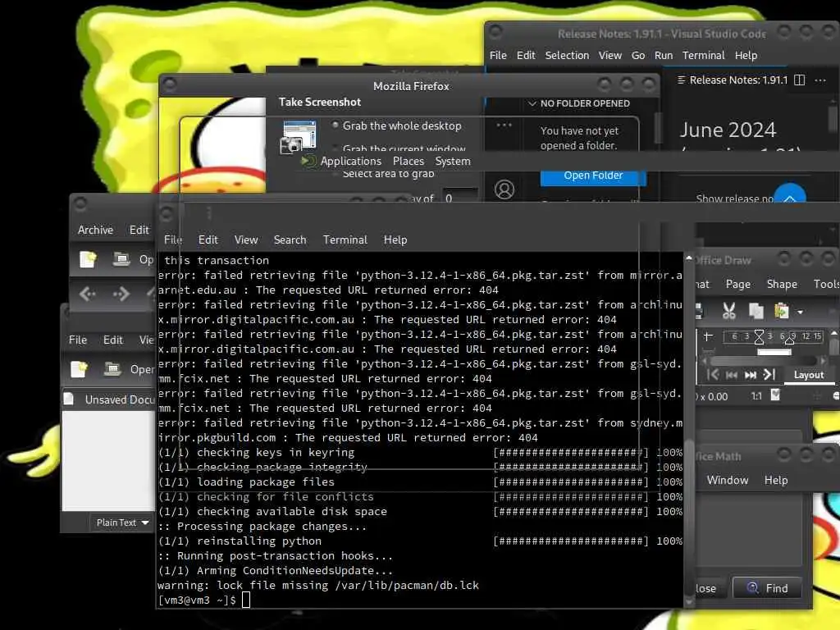The image size is (840, 630).
Task: Click Draw horizontal scrollbar track
Action: click(x=764, y=361)
